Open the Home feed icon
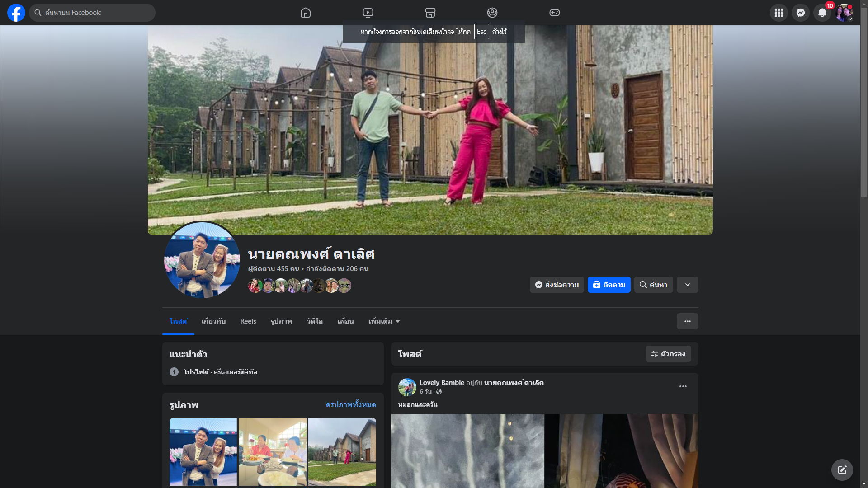The image size is (868, 488). click(306, 13)
